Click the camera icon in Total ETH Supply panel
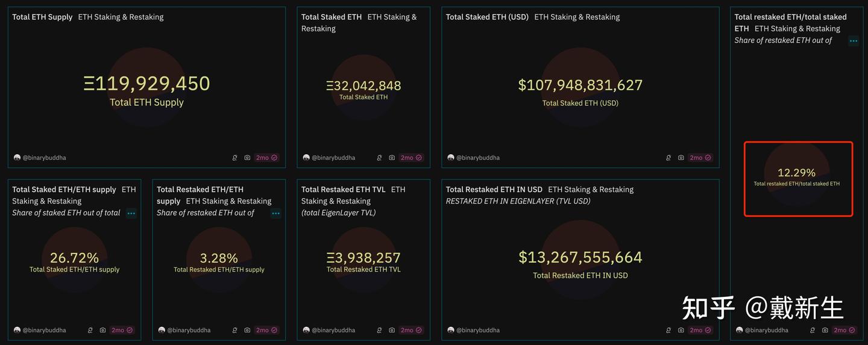 (247, 158)
